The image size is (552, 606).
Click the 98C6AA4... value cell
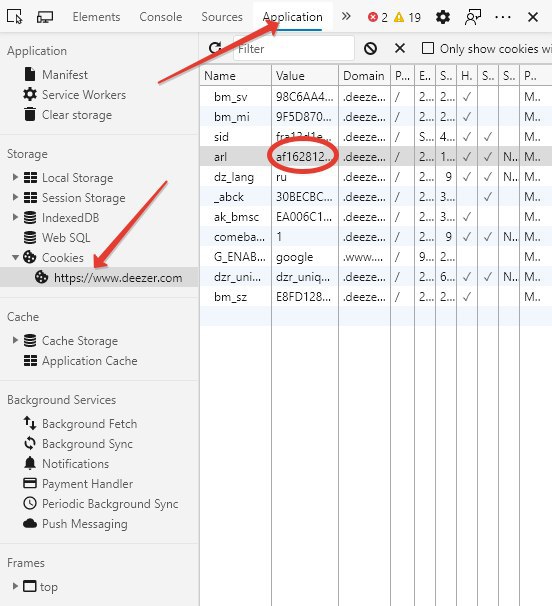[x=305, y=97]
